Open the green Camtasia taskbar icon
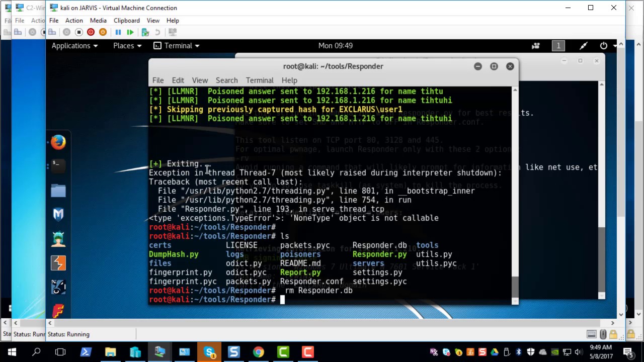Image resolution: width=644 pixels, height=362 pixels. 283,352
